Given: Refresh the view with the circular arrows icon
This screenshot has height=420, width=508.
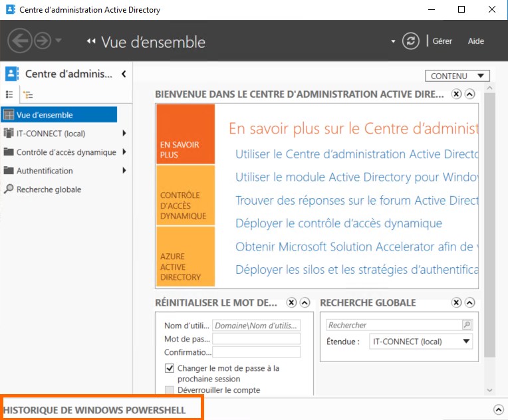Looking at the screenshot, I should pos(410,41).
